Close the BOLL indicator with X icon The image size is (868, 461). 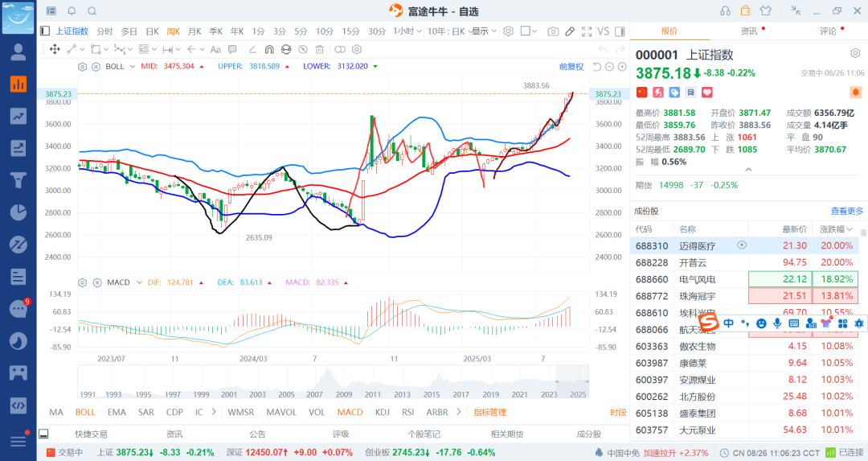pos(96,66)
